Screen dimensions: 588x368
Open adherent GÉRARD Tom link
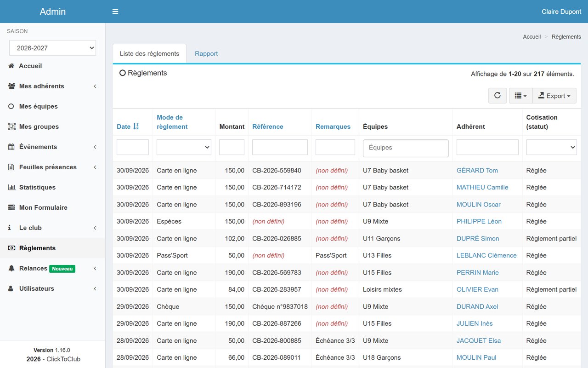(477, 170)
